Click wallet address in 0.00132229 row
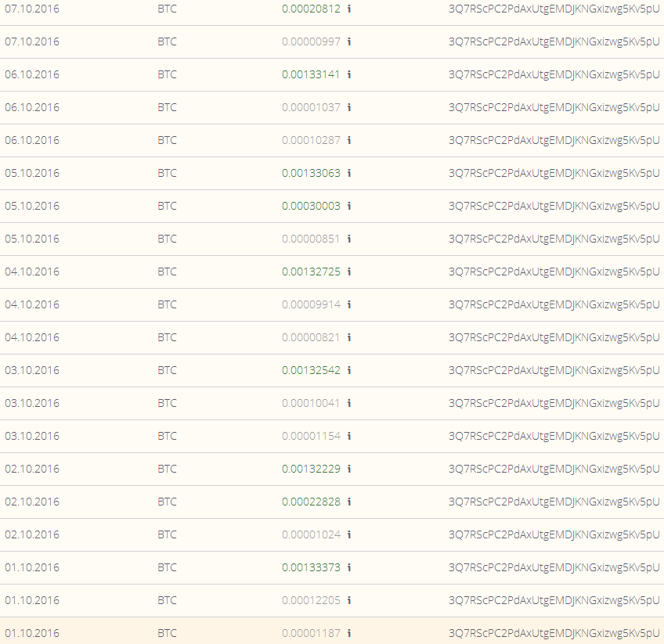The width and height of the screenshot is (664, 644). [554, 470]
